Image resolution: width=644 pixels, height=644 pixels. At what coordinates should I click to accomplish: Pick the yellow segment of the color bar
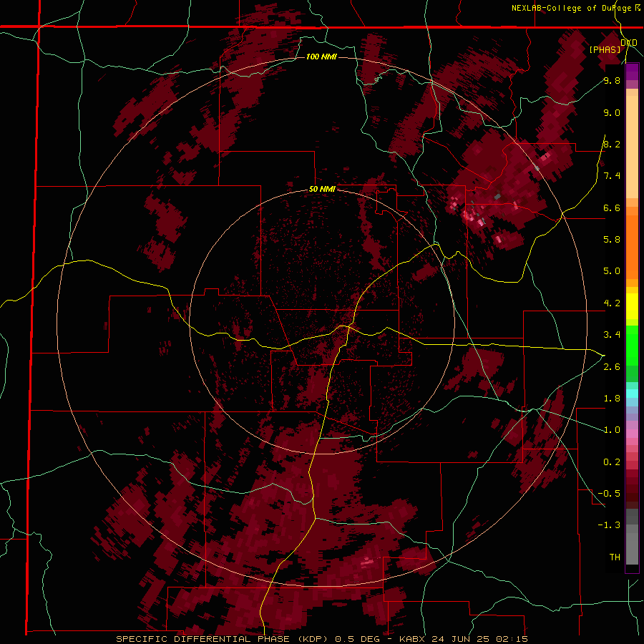[x=632, y=306]
